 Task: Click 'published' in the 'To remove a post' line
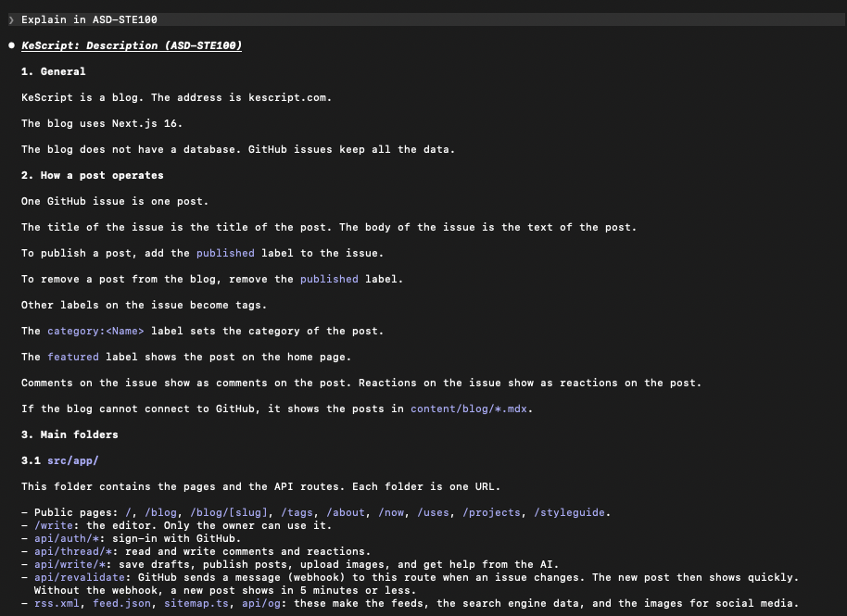(330, 279)
